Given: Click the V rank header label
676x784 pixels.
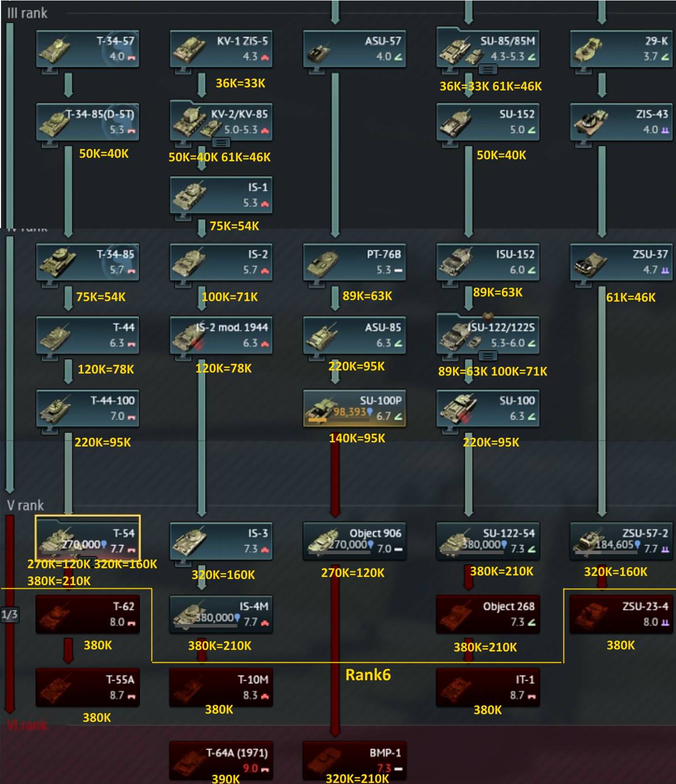Looking at the screenshot, I should pos(26,505).
